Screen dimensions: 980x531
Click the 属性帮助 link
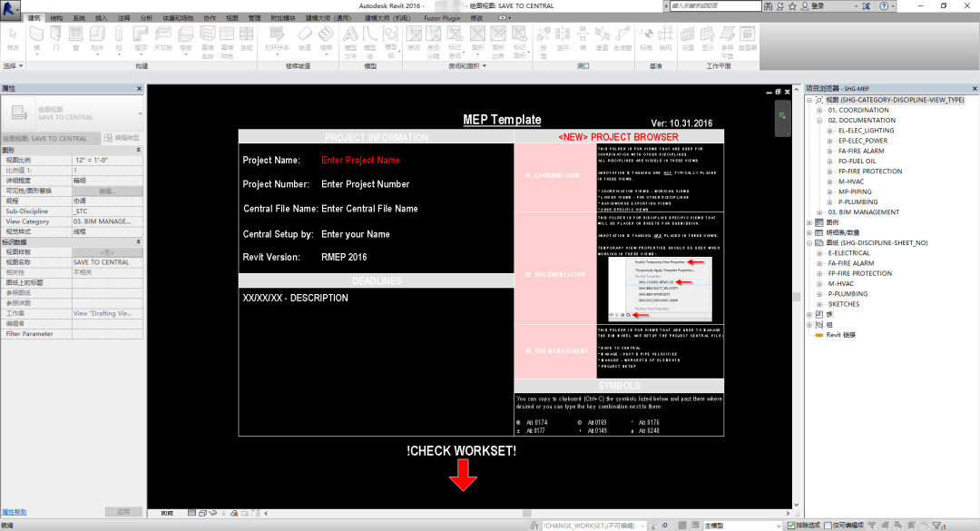click(x=15, y=512)
